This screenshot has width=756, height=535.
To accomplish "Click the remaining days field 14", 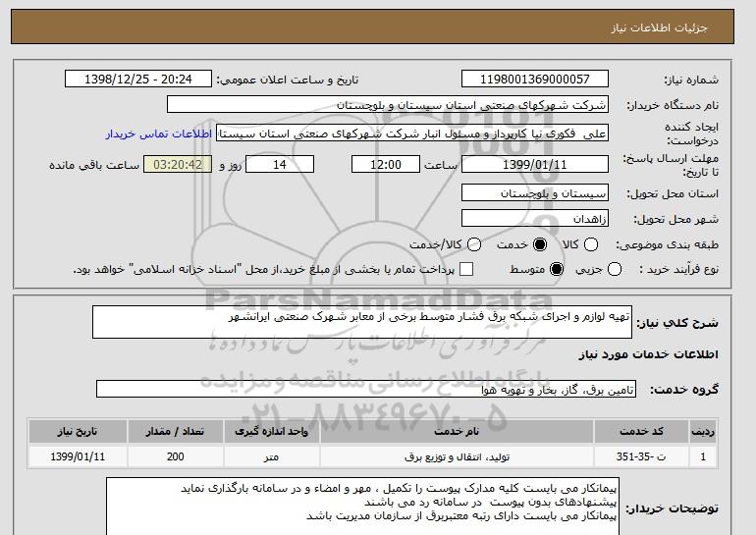I will coord(280,164).
